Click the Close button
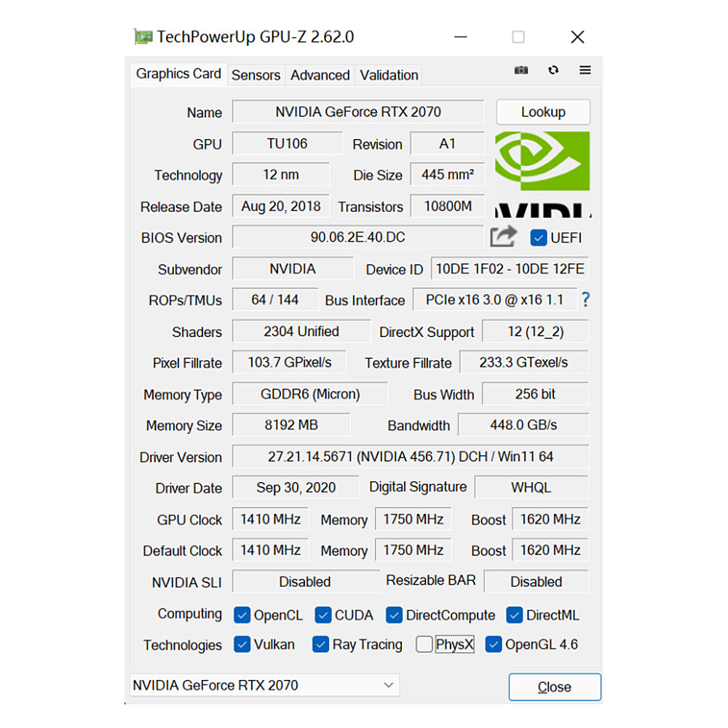 [555, 687]
